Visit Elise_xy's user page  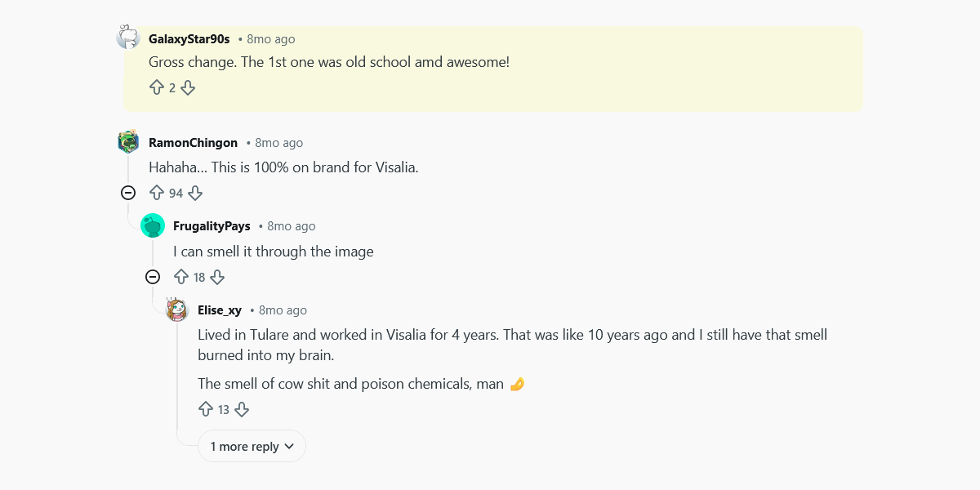[220, 310]
